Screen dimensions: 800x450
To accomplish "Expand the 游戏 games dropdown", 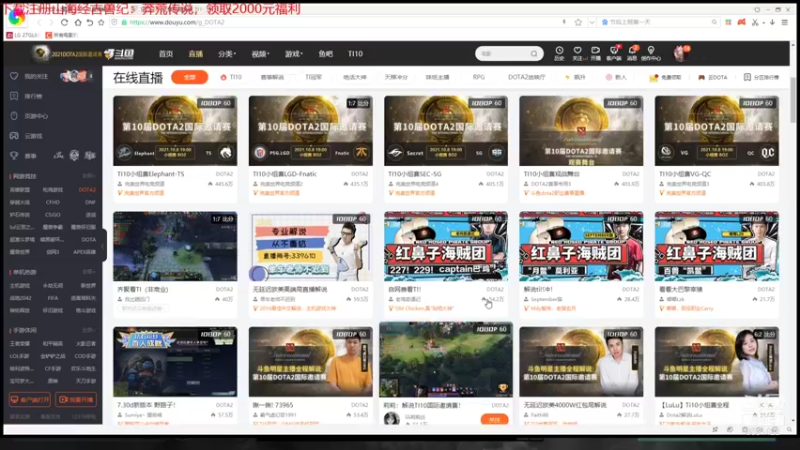I will [x=293, y=54].
